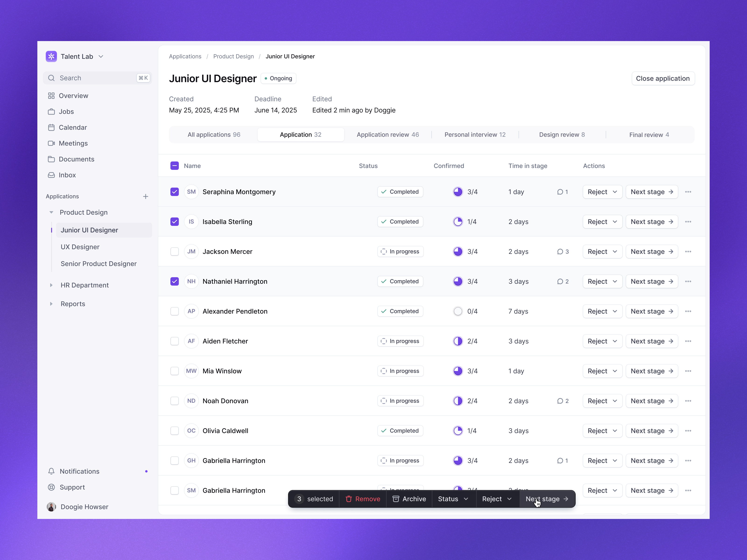Viewport: 747px width, 560px height.
Task: Click the Close application button
Action: 662,78
